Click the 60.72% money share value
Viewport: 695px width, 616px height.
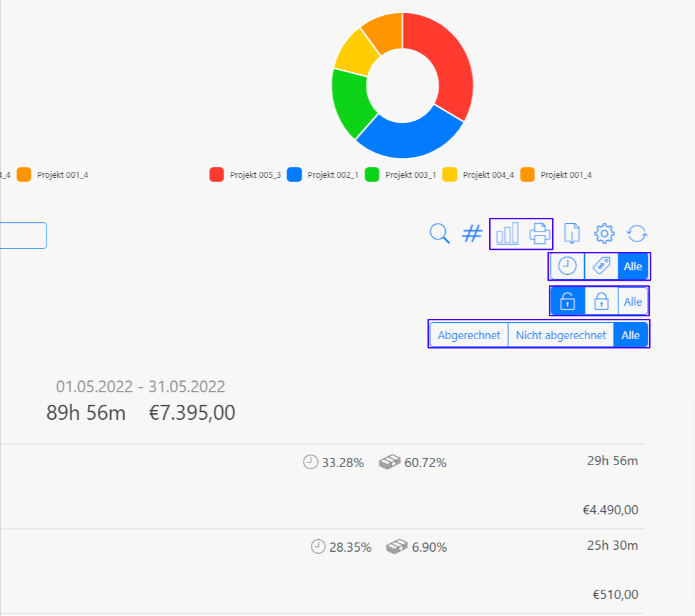(x=425, y=462)
